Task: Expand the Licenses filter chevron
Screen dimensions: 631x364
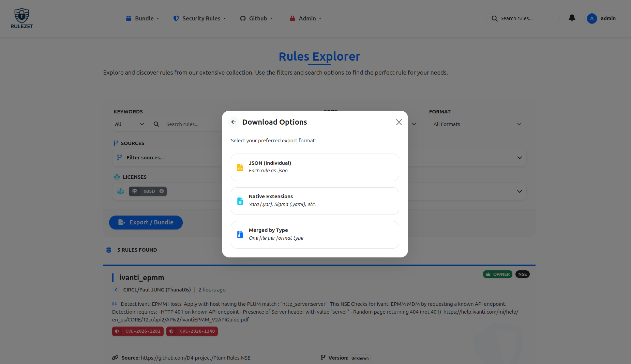Action: [520, 191]
